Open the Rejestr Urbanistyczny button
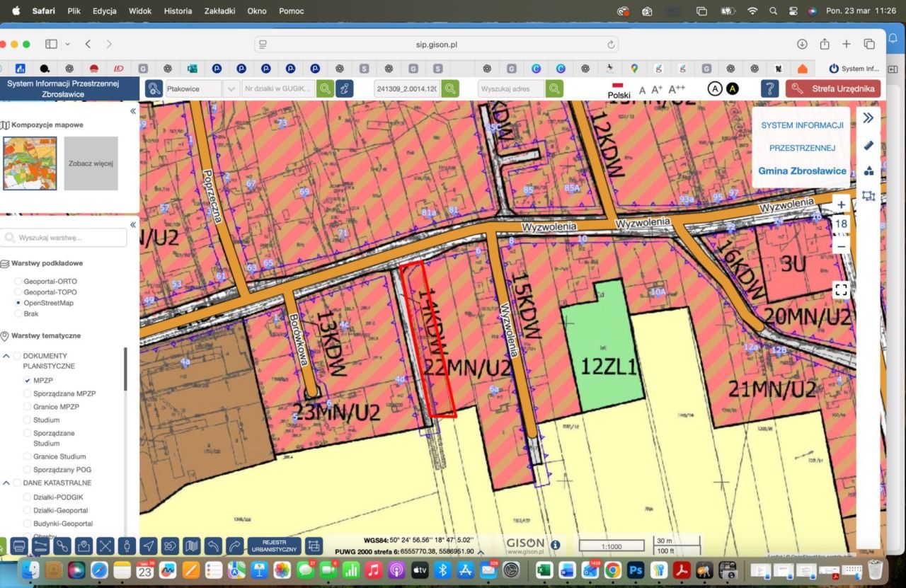The width and height of the screenshot is (906, 588). [274, 546]
